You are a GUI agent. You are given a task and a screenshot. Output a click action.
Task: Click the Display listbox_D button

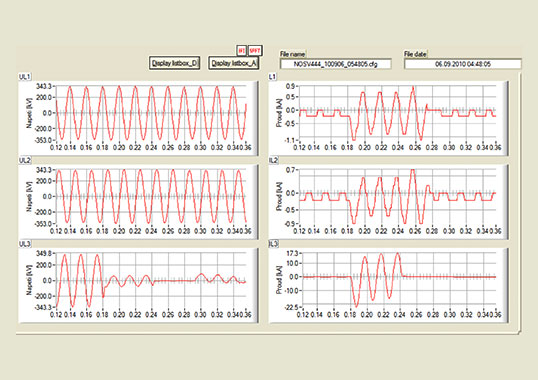click(175, 63)
